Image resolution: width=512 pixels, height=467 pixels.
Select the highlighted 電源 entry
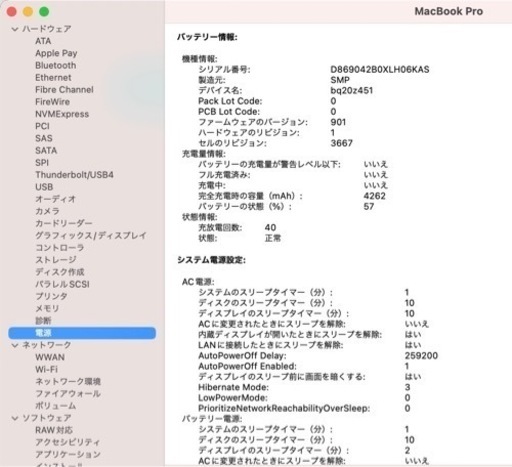click(x=82, y=333)
